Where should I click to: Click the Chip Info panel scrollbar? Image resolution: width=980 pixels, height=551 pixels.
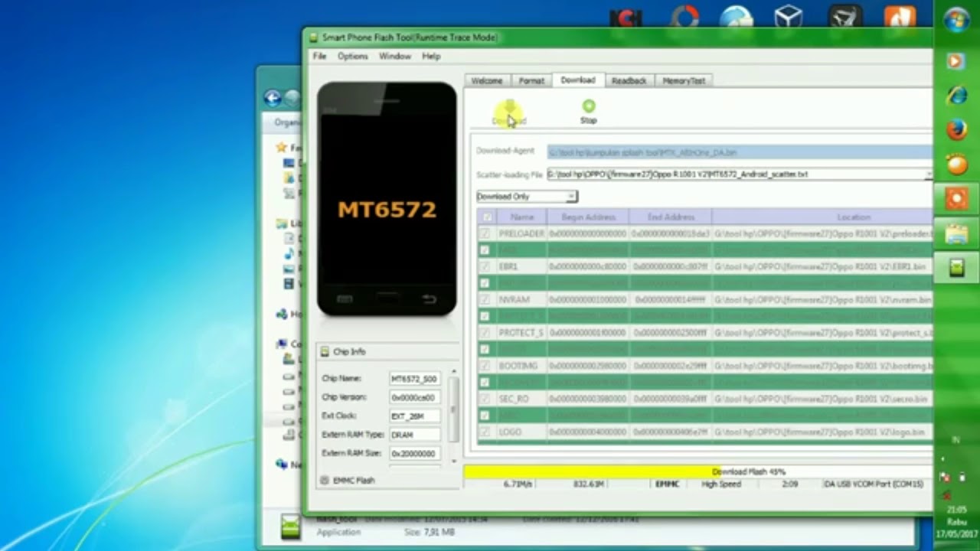point(453,416)
